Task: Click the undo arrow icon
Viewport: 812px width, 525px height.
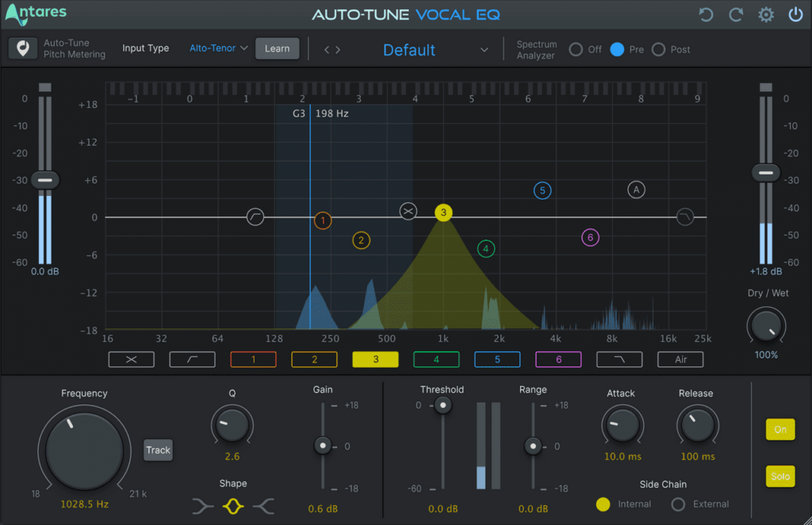Action: tap(706, 14)
